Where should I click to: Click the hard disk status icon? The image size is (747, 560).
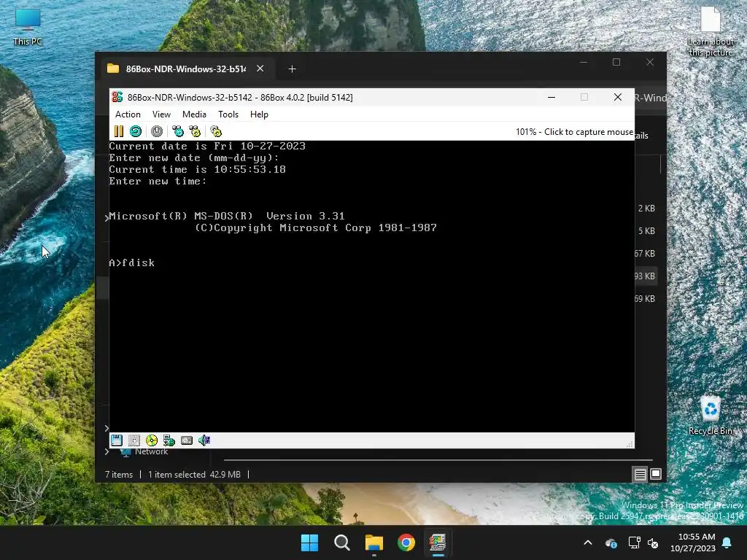pos(169,440)
